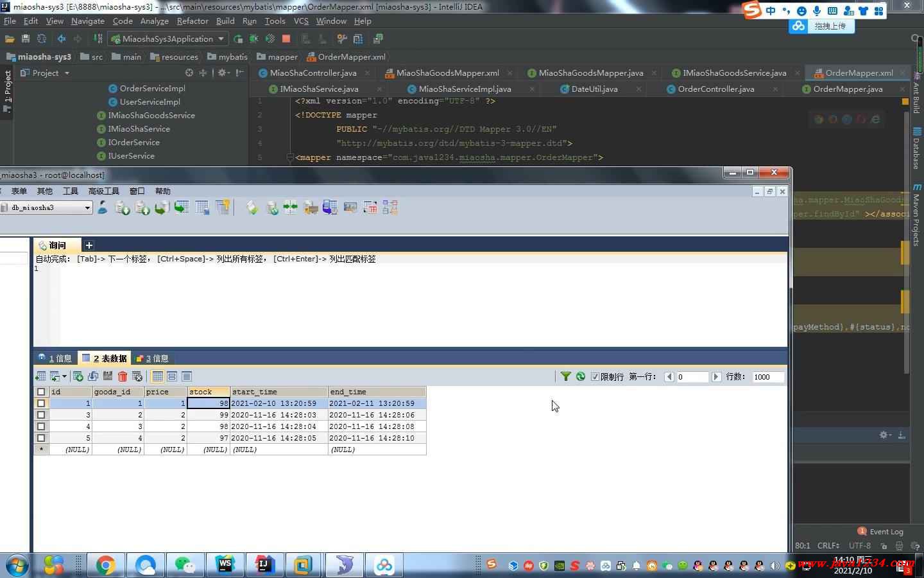Open Project panel settings gear

point(222,73)
